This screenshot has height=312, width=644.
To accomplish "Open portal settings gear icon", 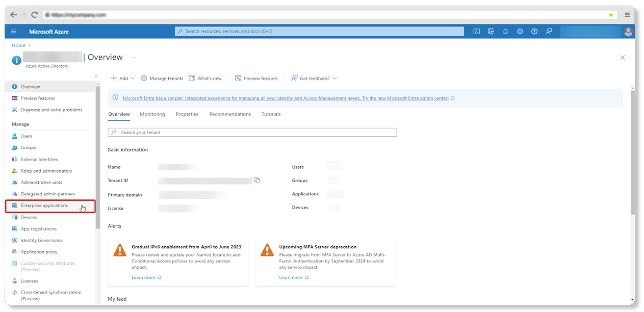I will [x=520, y=32].
